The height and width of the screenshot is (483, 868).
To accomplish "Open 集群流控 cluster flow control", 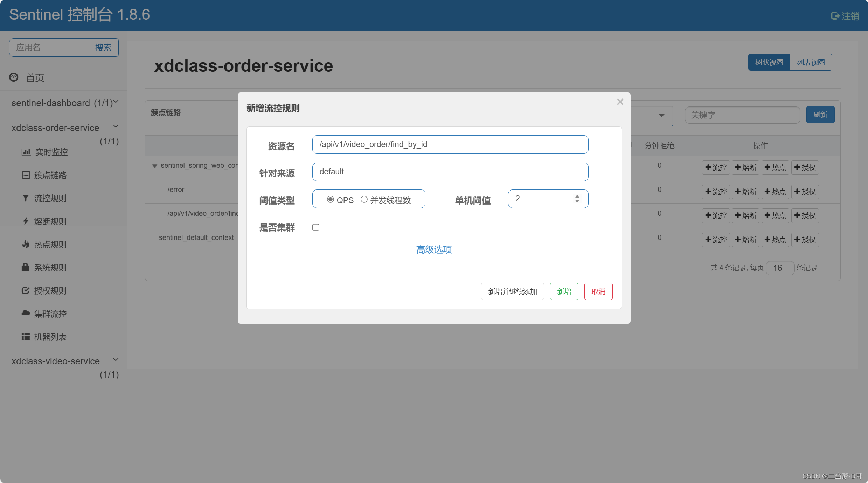I will coord(44,314).
